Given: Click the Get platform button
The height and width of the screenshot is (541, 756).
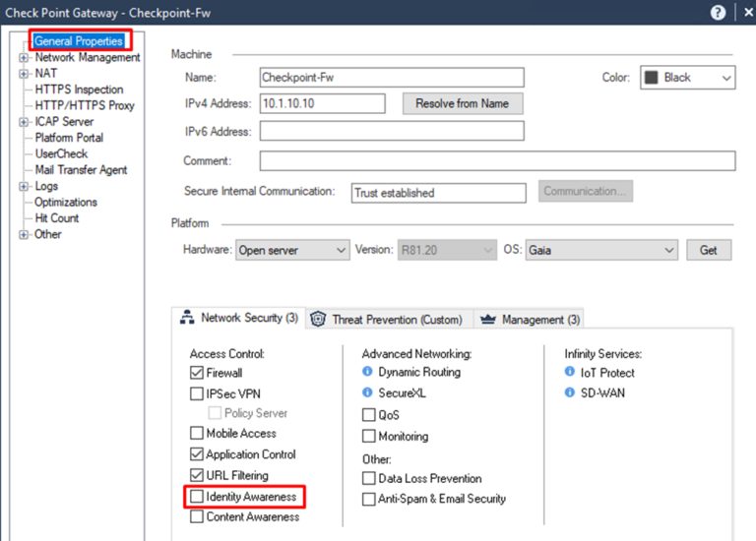Looking at the screenshot, I should click(709, 250).
